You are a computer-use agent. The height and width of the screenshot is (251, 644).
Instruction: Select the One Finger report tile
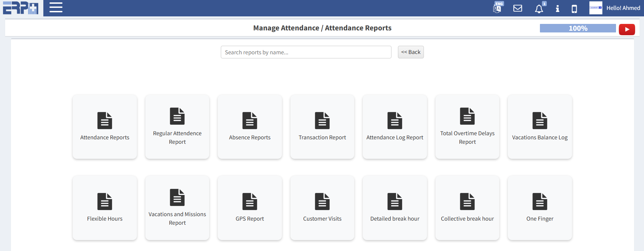540,208
